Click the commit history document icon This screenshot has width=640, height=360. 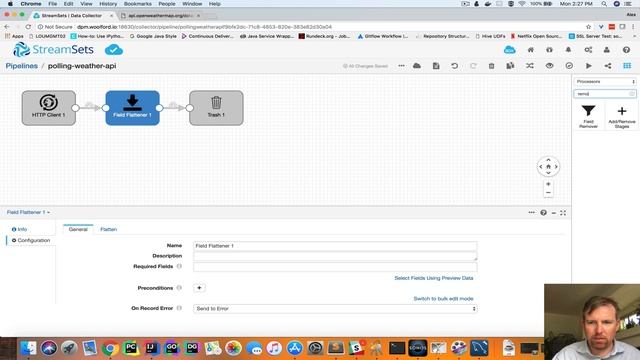point(436,66)
